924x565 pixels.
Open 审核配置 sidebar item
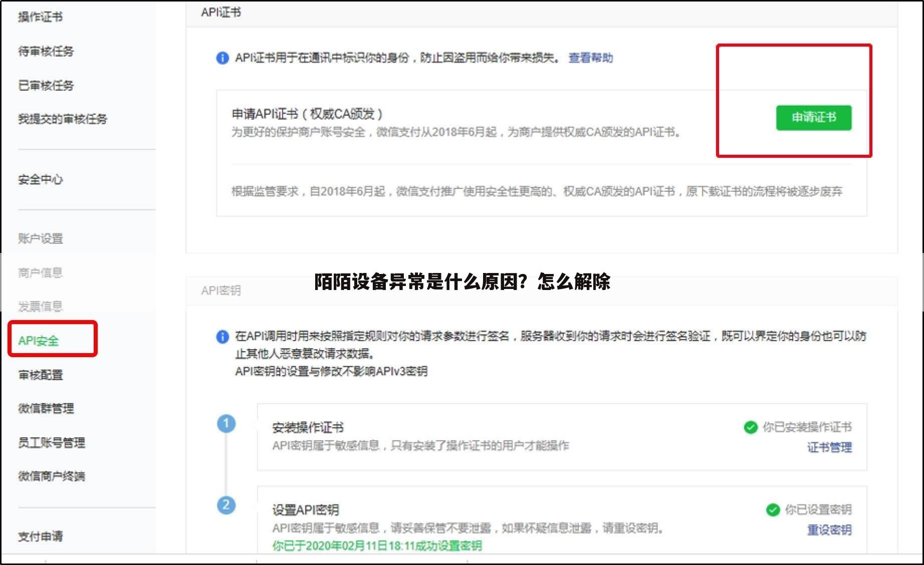tap(40, 375)
